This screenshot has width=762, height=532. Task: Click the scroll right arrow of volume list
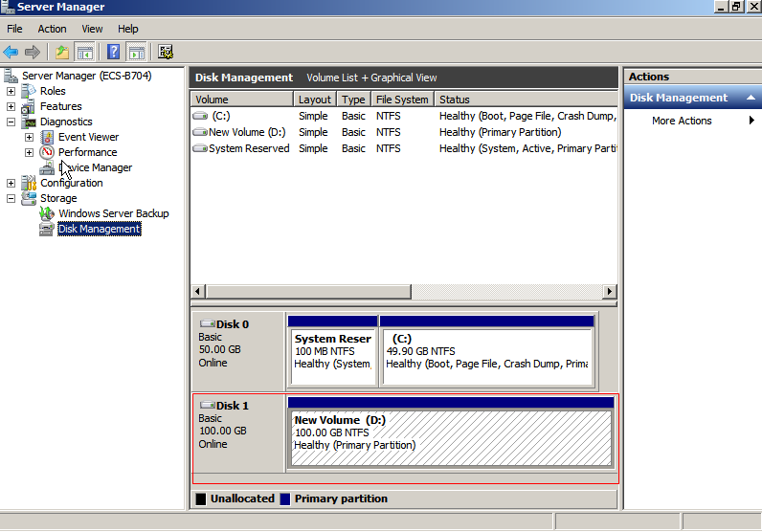pyautogui.click(x=610, y=292)
